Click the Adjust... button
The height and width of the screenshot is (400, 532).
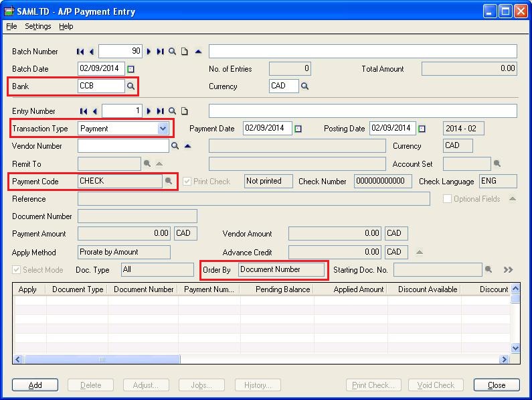pyautogui.click(x=146, y=385)
